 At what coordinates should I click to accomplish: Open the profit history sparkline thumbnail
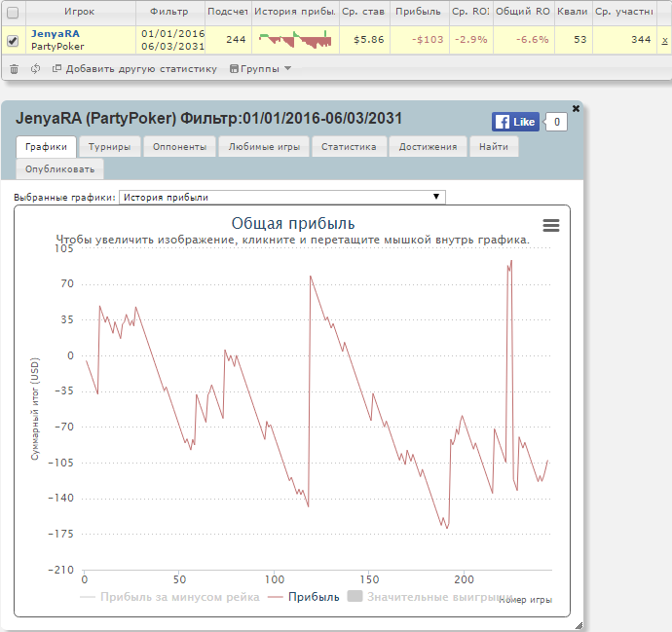pyautogui.click(x=295, y=40)
